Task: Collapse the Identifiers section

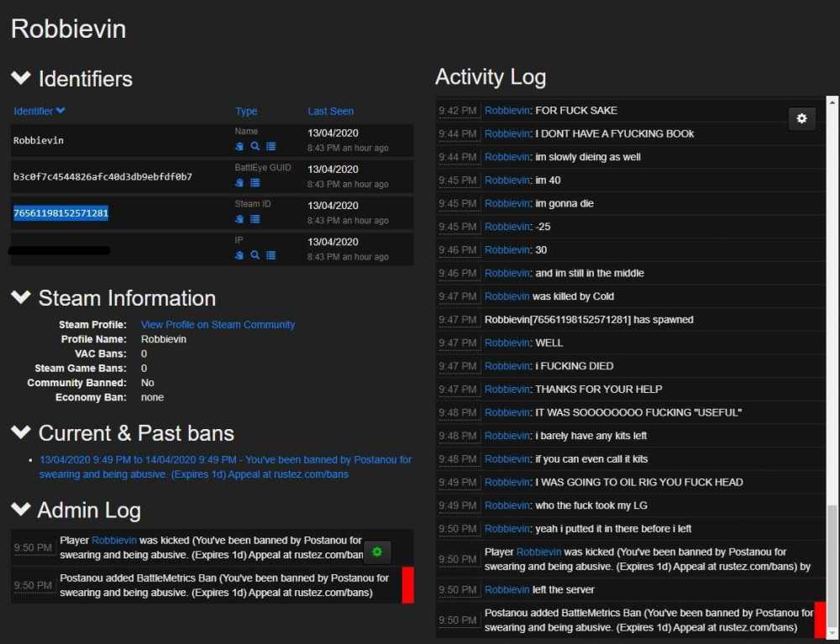Action: [21, 79]
